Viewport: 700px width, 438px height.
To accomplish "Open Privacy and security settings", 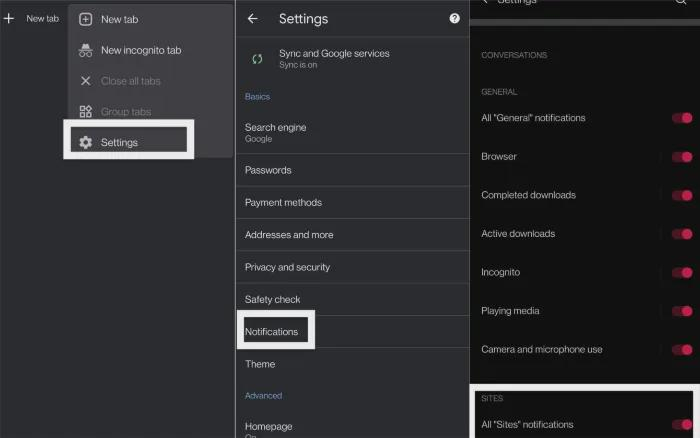I will click(x=287, y=267).
